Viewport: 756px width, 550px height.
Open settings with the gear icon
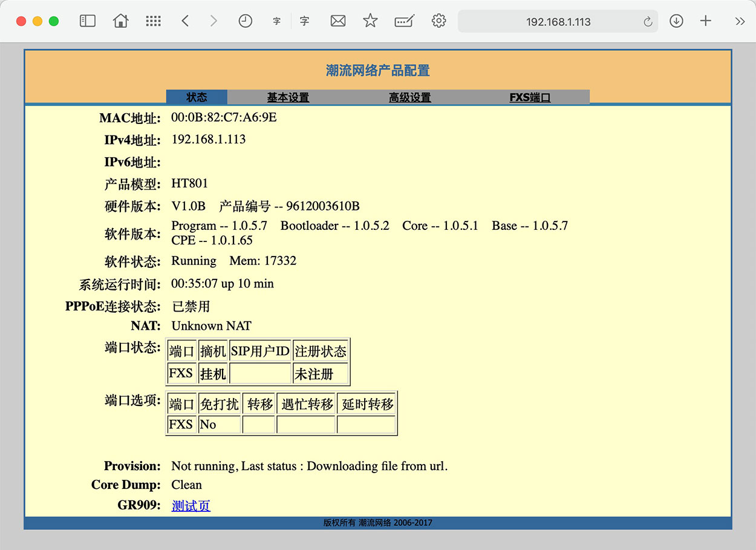pos(438,21)
